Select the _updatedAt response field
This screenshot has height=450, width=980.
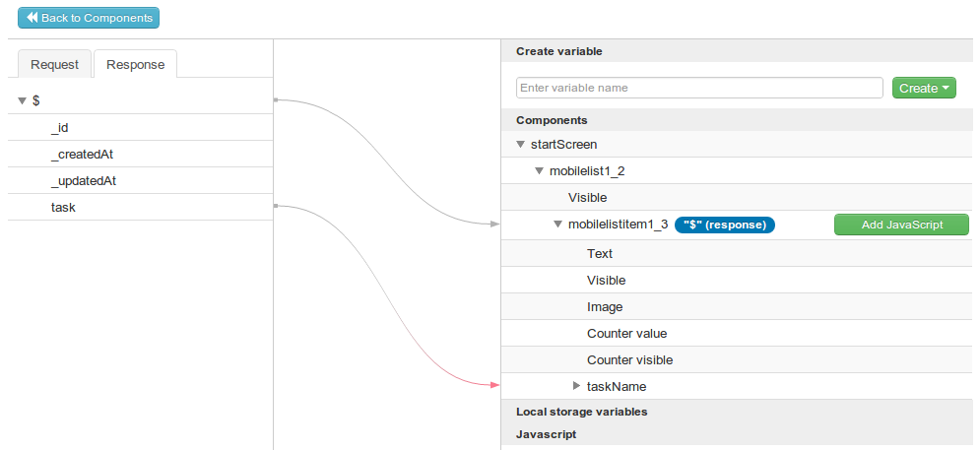[x=84, y=180]
